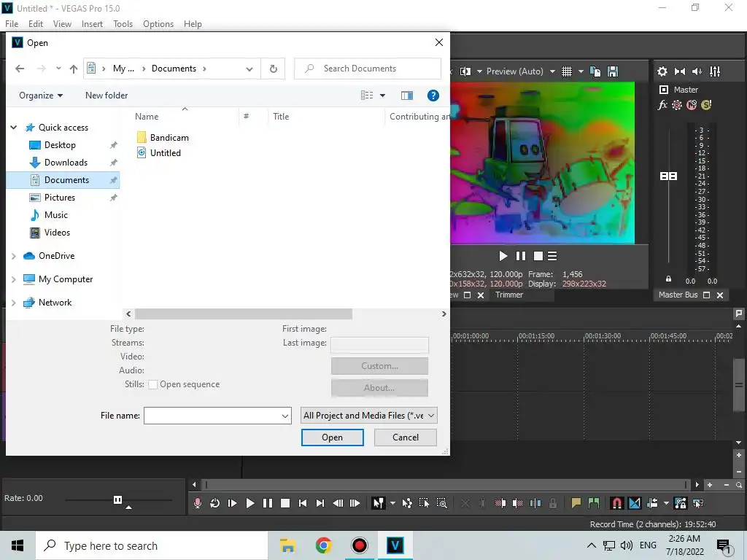This screenshot has width=747, height=560.
Task: Click Master automation settings icon
Action: coord(676,105)
